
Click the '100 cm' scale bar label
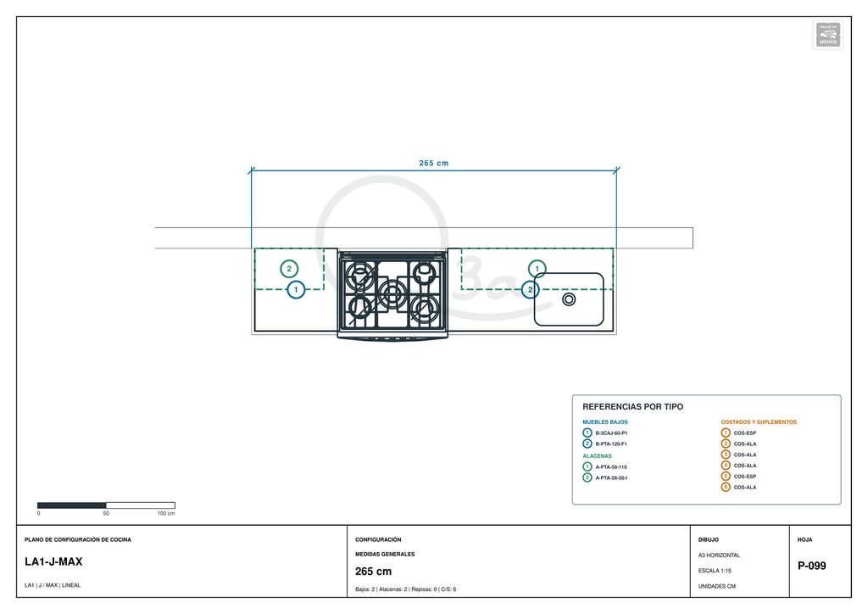(x=166, y=514)
